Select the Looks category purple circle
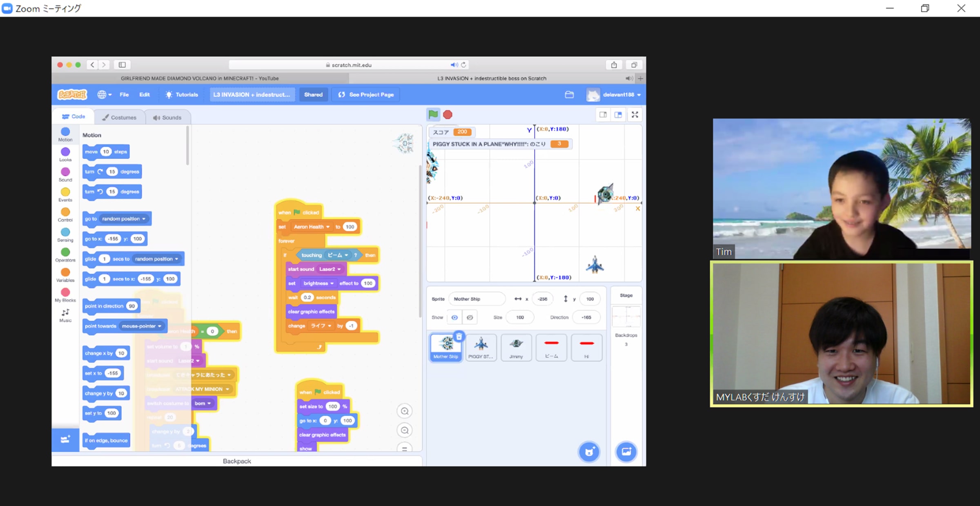The image size is (980, 506). (65, 152)
